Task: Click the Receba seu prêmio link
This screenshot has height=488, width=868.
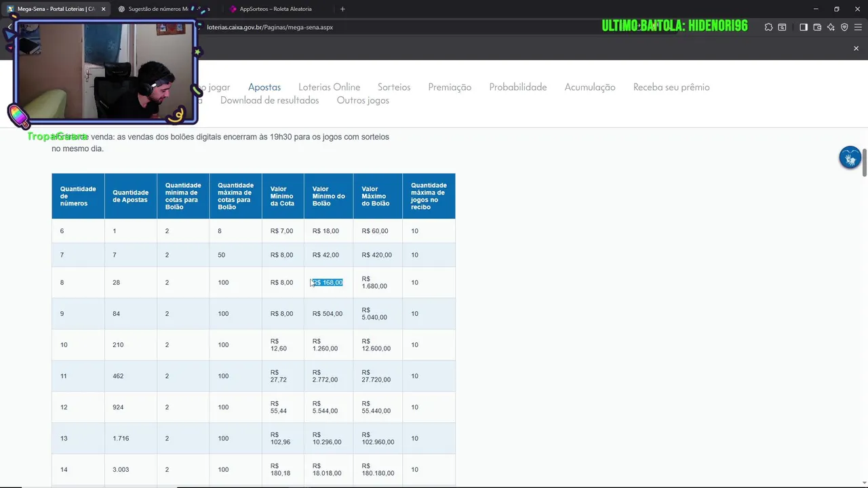Action: pos(671,87)
